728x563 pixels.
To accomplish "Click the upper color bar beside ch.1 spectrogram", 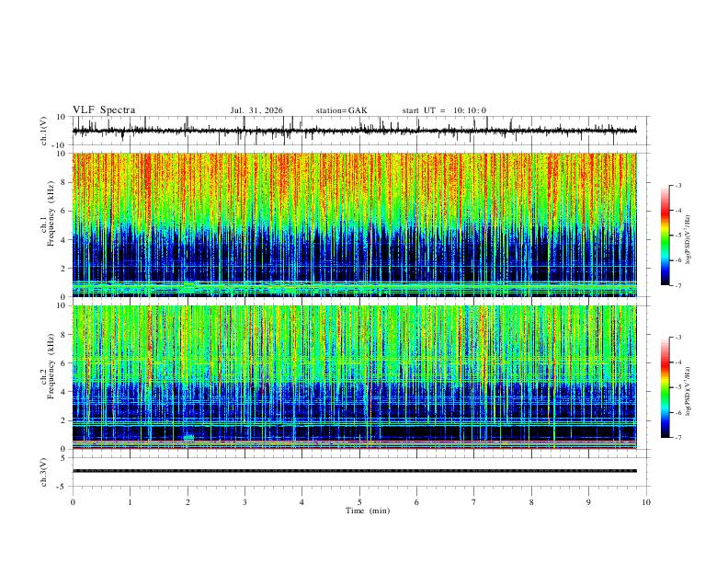I will click(x=665, y=236).
